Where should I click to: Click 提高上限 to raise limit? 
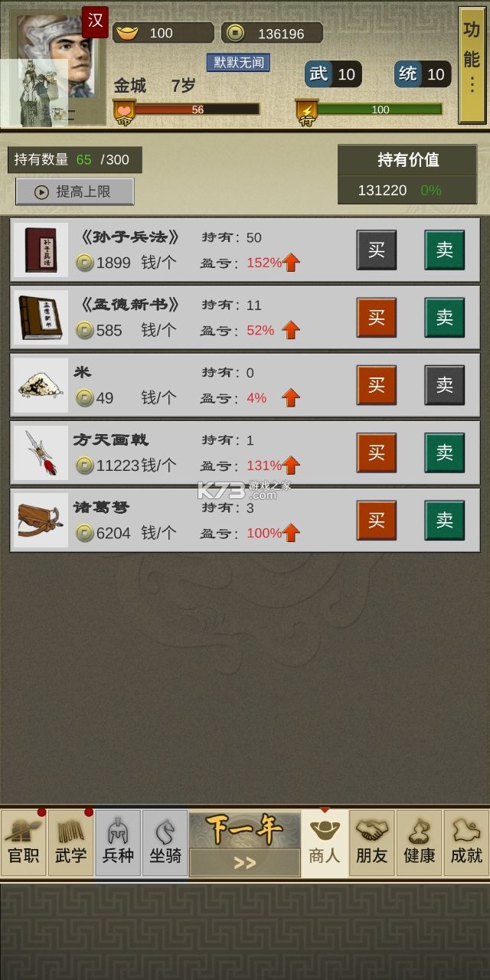pyautogui.click(x=75, y=191)
